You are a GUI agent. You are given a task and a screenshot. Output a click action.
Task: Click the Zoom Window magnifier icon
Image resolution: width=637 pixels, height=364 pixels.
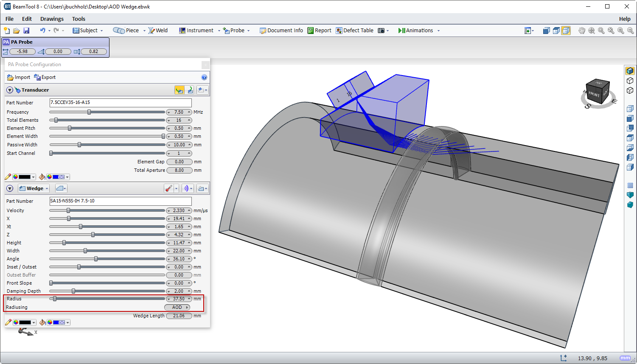point(601,31)
